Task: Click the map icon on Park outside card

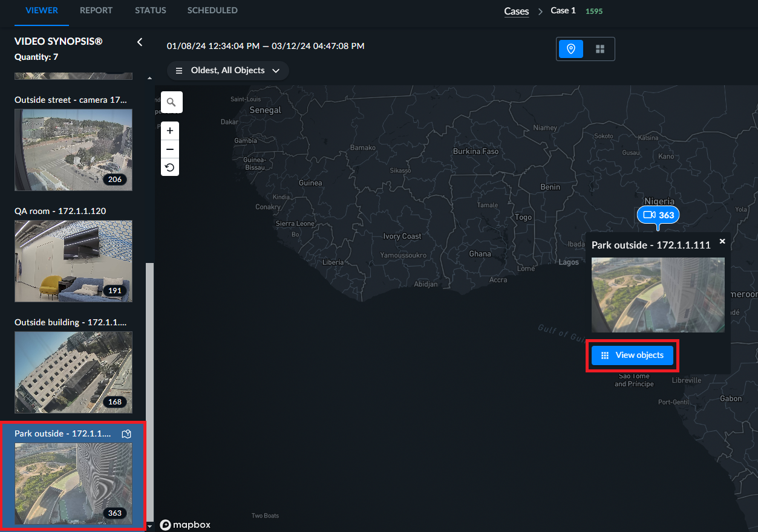Action: (x=126, y=433)
